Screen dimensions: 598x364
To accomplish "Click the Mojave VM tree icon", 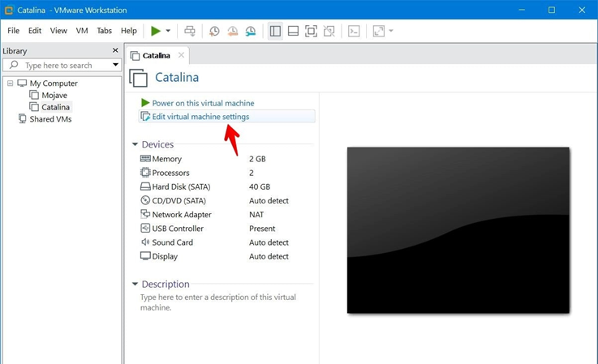I will (34, 95).
